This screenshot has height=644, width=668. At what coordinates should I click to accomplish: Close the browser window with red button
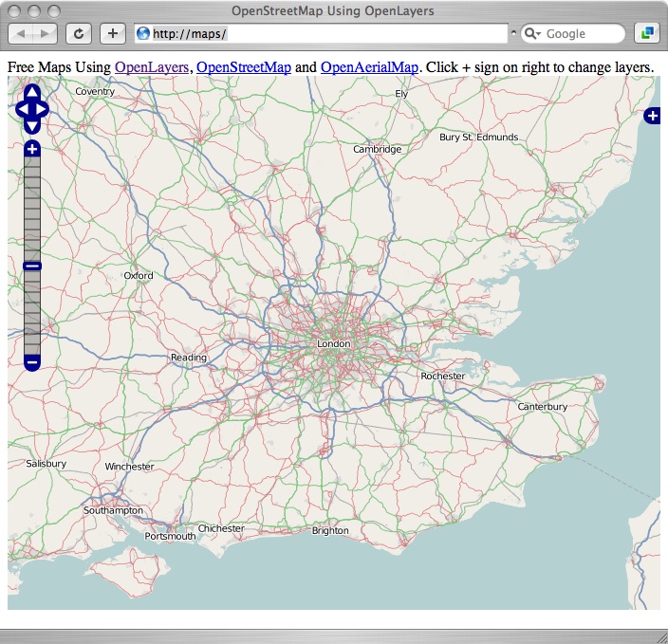pyautogui.click(x=14, y=11)
